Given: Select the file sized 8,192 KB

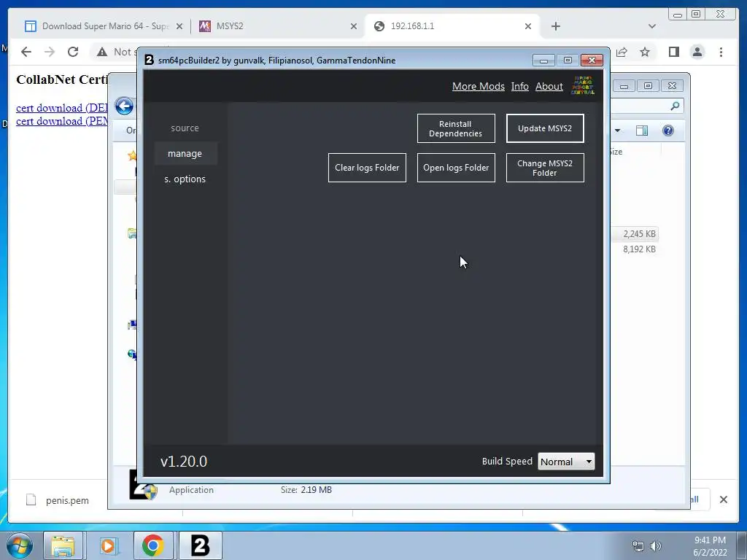Looking at the screenshot, I should coord(639,249).
